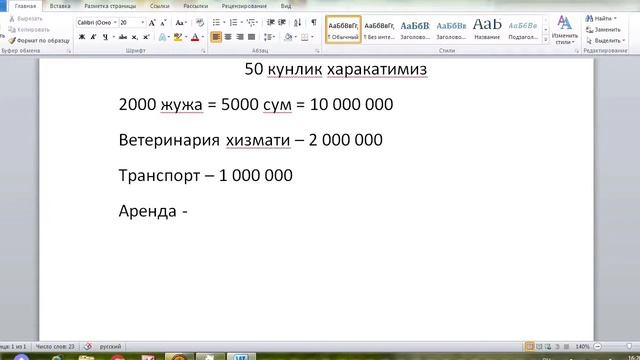Apply Подзаголовок style from gallery
This screenshot has height=360, width=640.
click(x=523, y=29)
